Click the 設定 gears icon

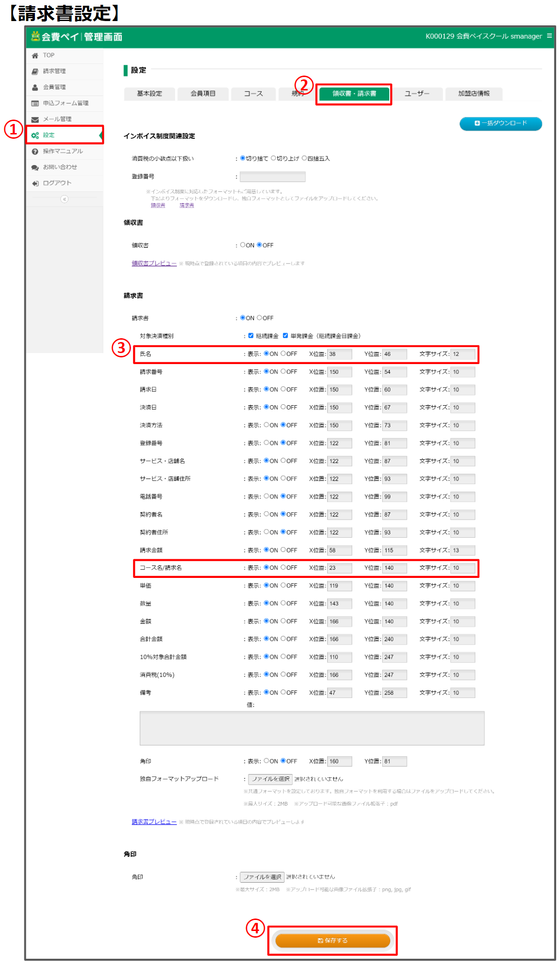(35, 135)
